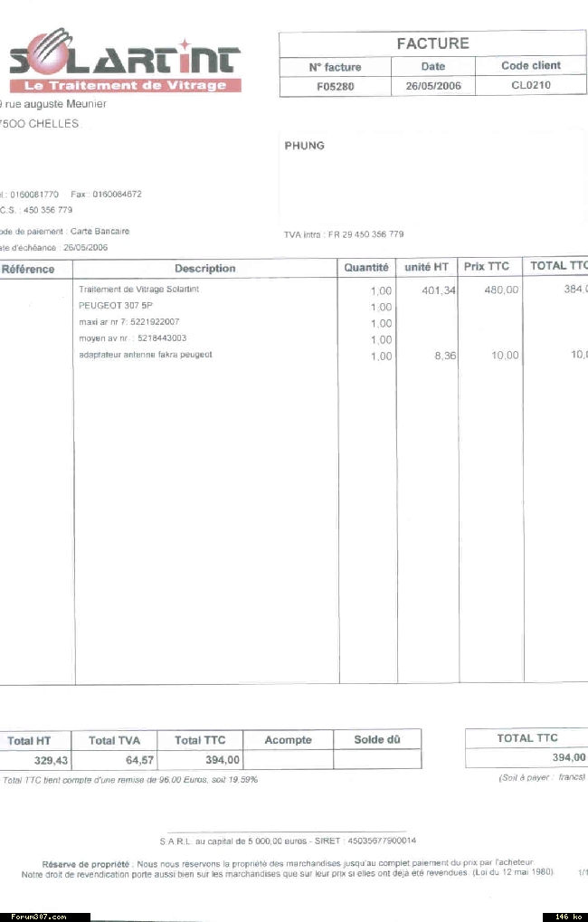The width and height of the screenshot is (588, 922).
Task: Select invoice number F05280
Action: pos(335,87)
